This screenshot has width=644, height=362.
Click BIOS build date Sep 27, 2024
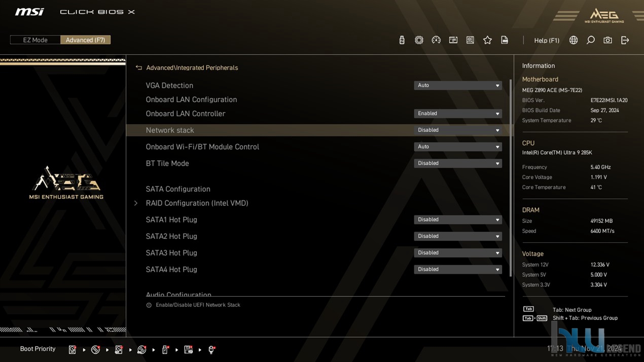[x=604, y=111]
